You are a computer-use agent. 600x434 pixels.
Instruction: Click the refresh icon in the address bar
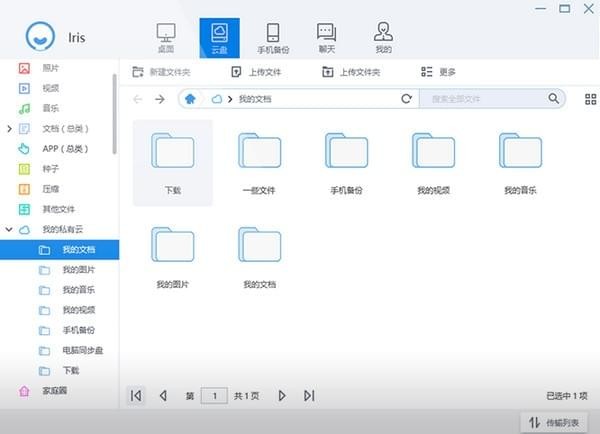[406, 99]
